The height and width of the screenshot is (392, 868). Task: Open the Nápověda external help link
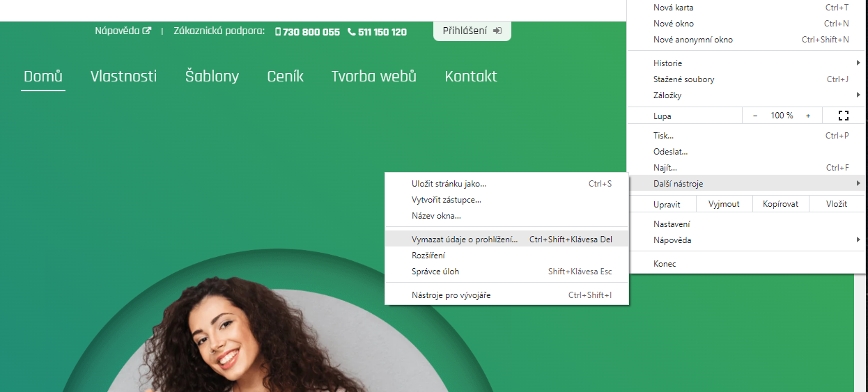pos(123,31)
